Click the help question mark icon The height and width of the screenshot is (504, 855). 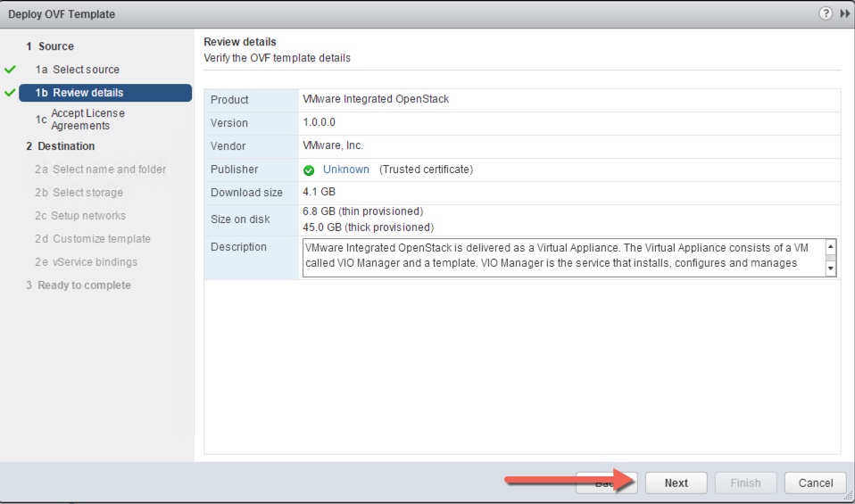tap(826, 13)
